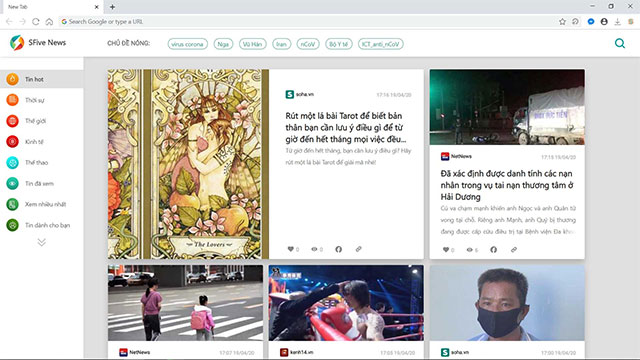Select the Nga topic tag
Viewport: 640px width, 360px height.
click(223, 44)
